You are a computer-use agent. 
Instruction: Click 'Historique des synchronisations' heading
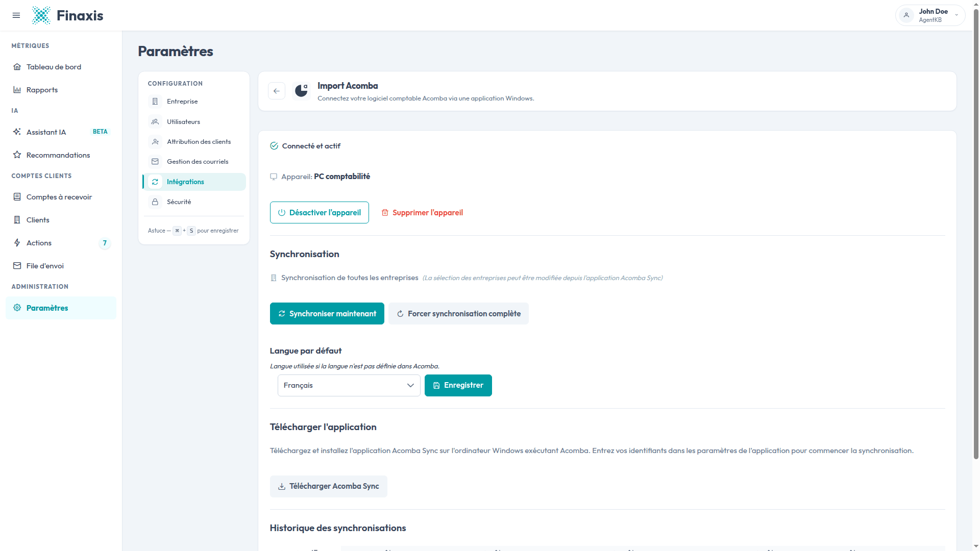[x=338, y=528]
